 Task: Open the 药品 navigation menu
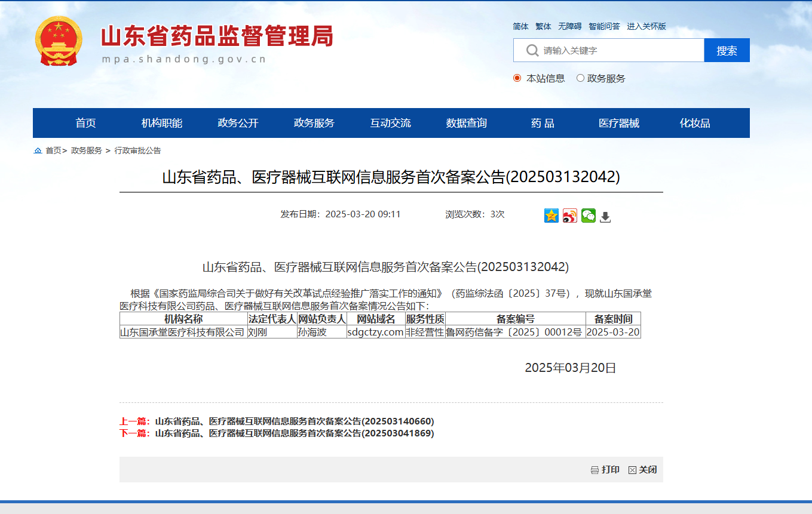pos(542,122)
